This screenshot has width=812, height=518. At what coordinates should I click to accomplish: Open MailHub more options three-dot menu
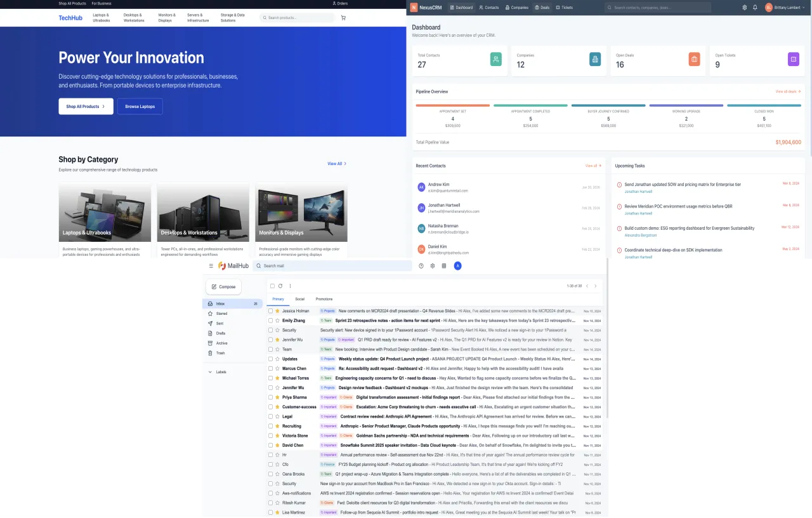coord(290,286)
